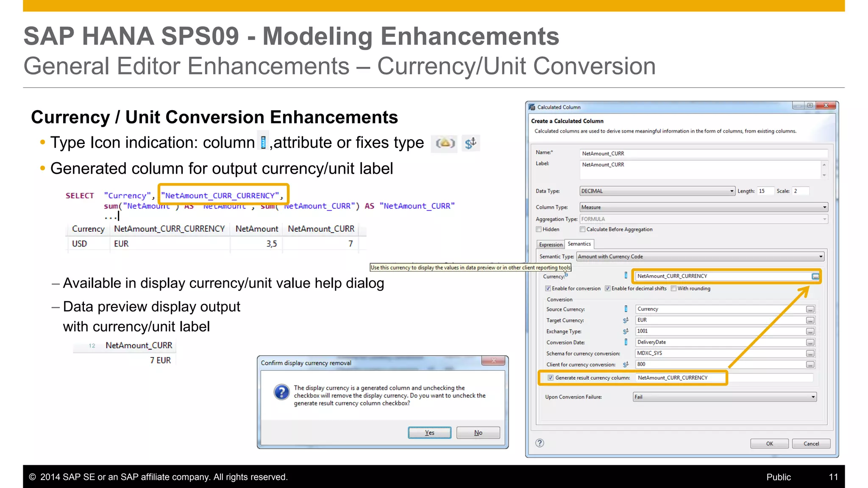This screenshot has height=488, width=868.
Task: Enable the With rounding checkbox
Action: (x=673, y=288)
